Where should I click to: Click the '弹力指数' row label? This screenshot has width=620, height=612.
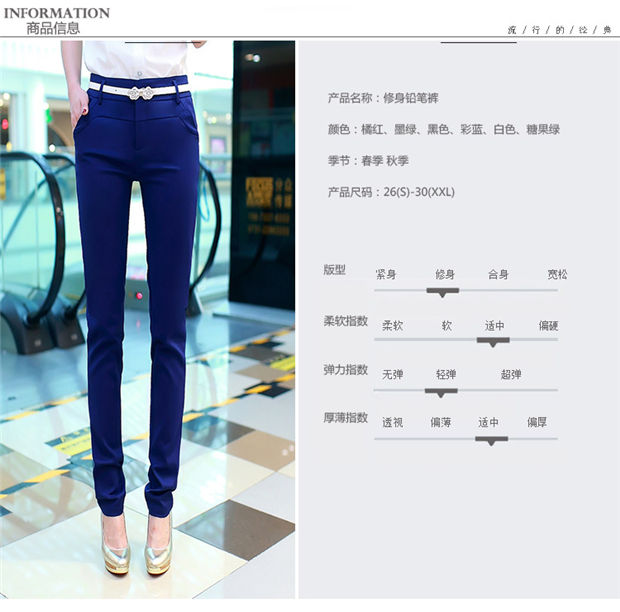pos(346,370)
